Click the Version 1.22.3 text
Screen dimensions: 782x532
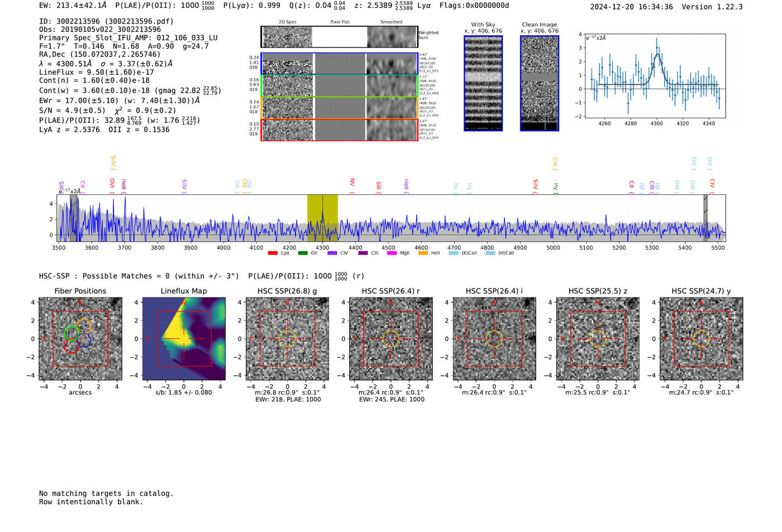coord(712,7)
